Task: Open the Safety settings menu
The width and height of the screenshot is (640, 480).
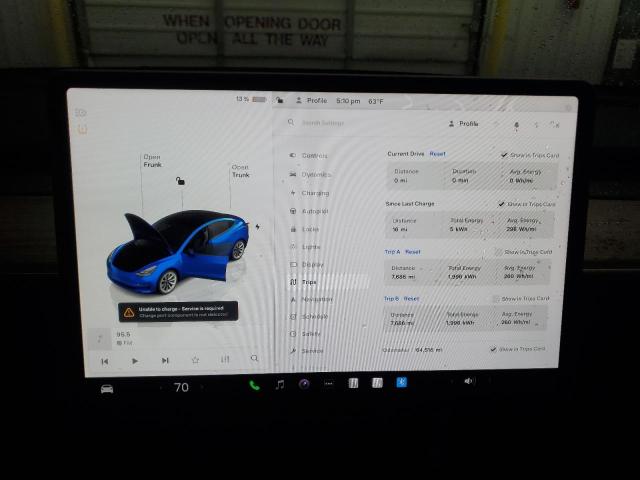Action: coord(306,334)
